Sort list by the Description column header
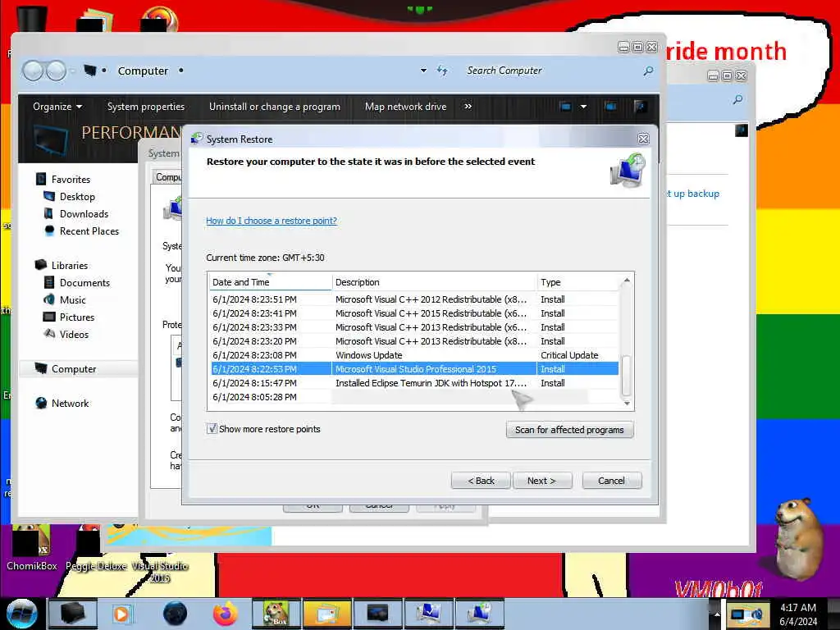This screenshot has width=840, height=630. pos(435,282)
